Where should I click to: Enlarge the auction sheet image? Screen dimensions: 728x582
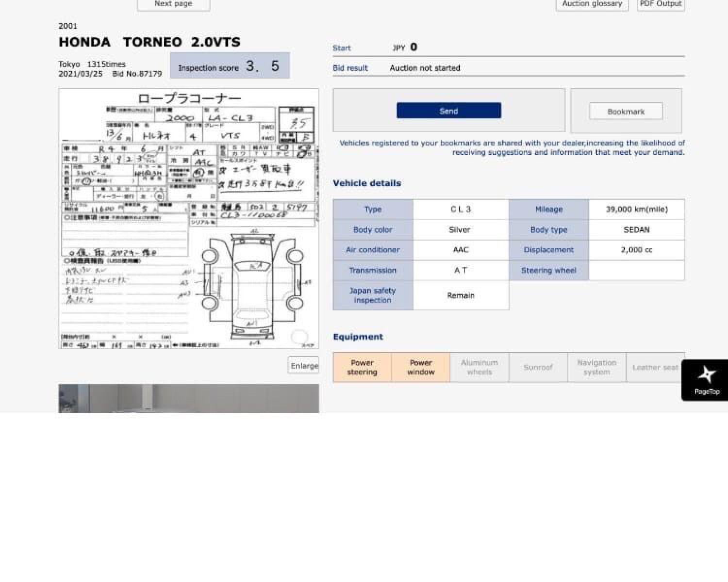303,365
